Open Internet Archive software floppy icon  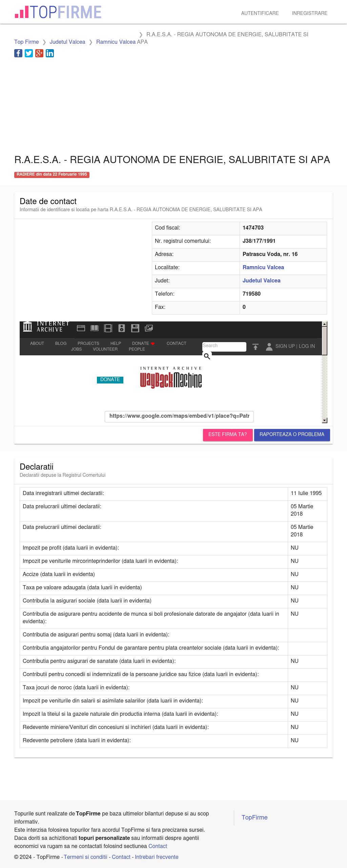coord(135,328)
